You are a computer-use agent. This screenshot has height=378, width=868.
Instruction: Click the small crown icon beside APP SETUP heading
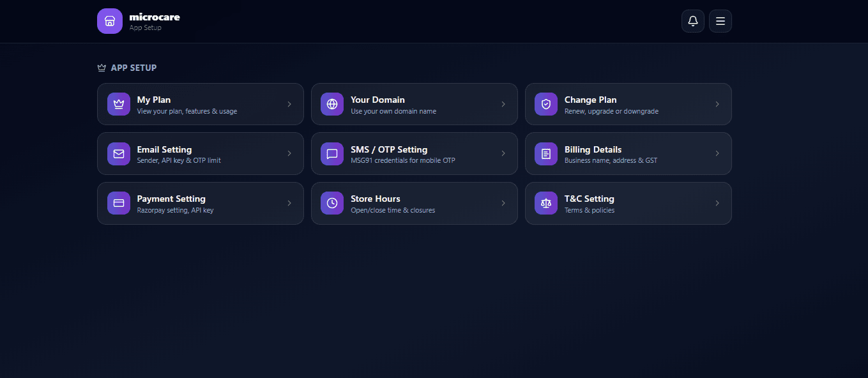click(x=102, y=68)
